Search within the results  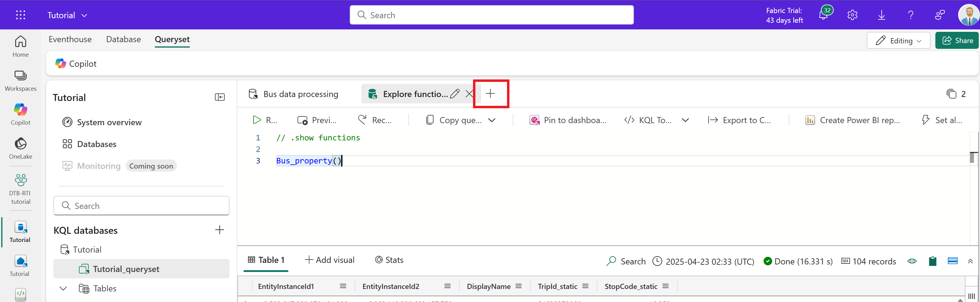(626, 261)
